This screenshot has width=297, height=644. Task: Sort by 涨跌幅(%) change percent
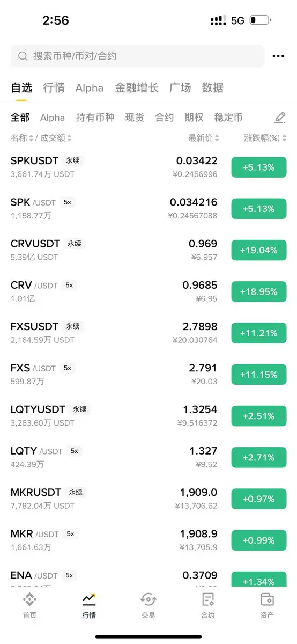pyautogui.click(x=265, y=138)
